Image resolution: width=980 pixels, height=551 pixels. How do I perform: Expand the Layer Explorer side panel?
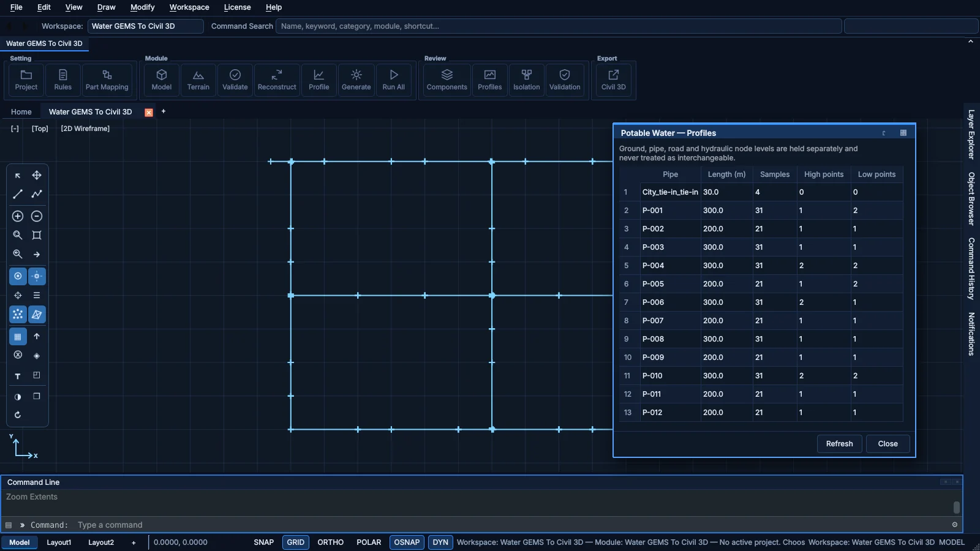[x=971, y=135]
